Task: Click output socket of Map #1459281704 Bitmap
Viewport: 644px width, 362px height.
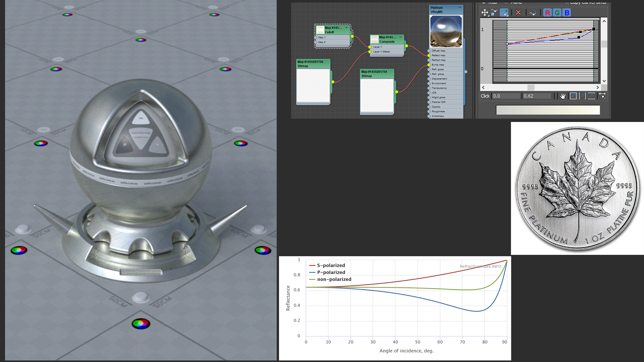Action: pyautogui.click(x=396, y=92)
